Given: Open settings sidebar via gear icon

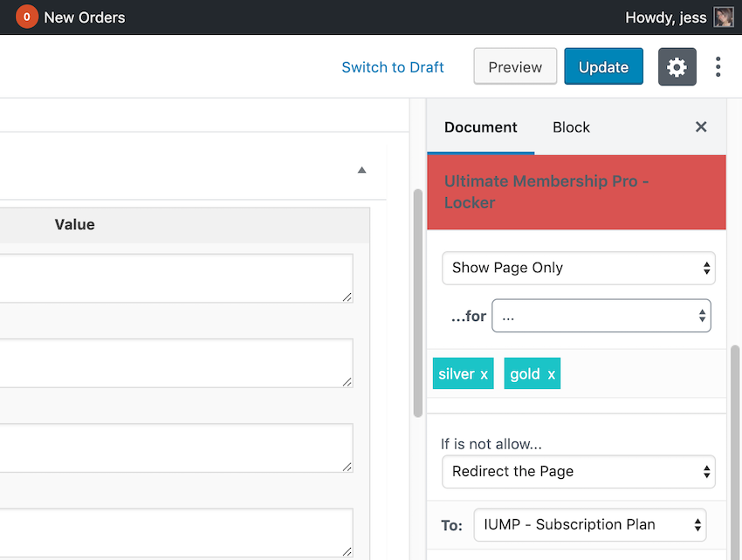Looking at the screenshot, I should click(x=677, y=66).
